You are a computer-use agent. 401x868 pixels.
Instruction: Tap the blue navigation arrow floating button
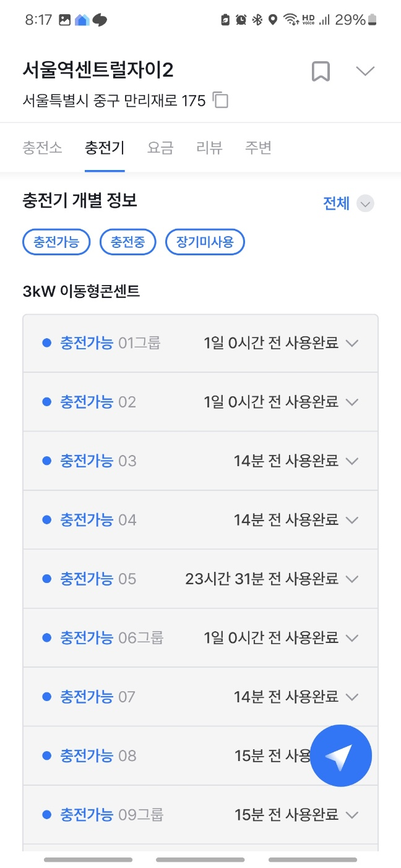[x=340, y=755]
